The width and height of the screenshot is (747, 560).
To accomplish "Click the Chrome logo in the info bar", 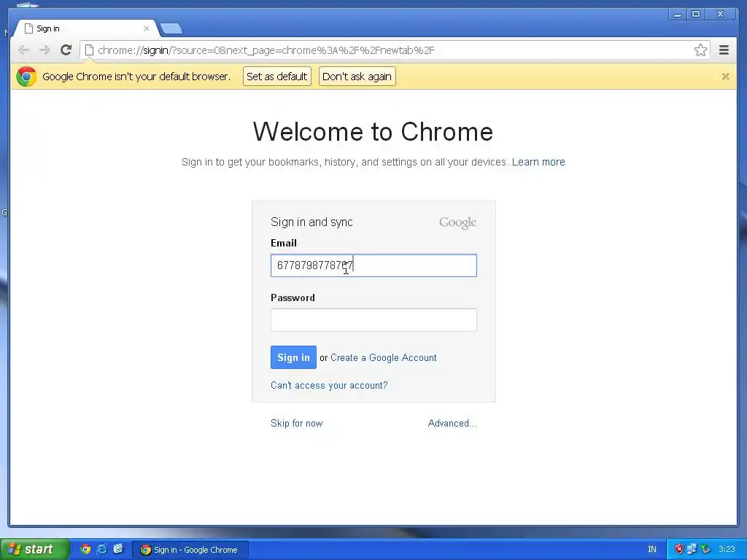I will click(x=26, y=76).
